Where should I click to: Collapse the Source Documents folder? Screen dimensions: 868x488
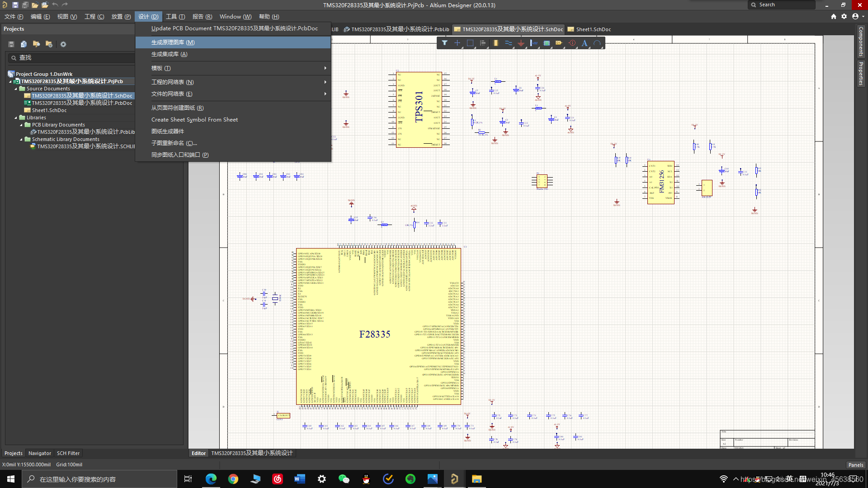coord(16,89)
